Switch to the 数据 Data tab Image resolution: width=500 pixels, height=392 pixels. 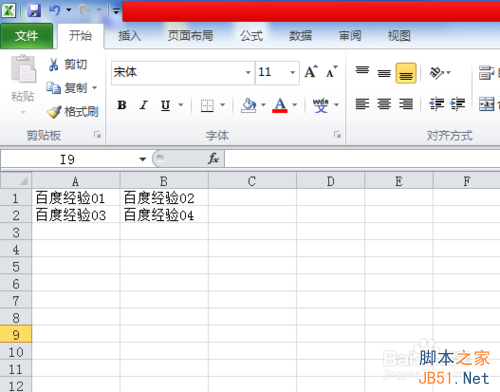(300, 36)
